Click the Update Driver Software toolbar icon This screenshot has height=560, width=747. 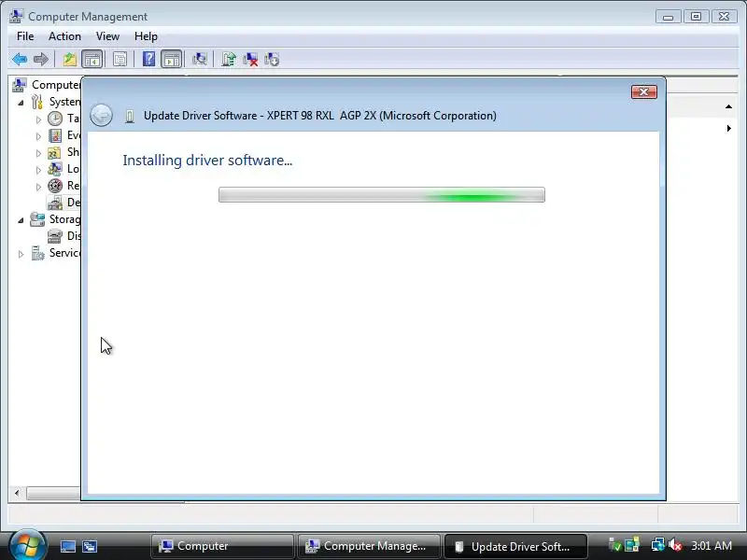tap(229, 60)
